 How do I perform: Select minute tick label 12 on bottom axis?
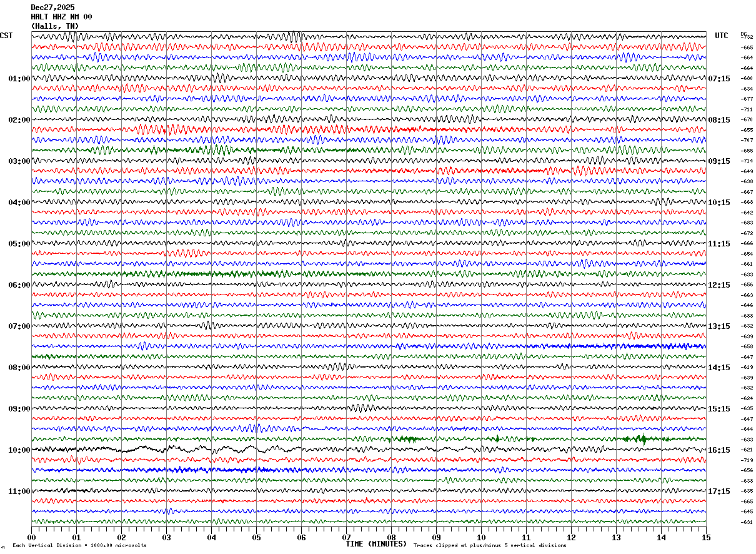tap(571, 537)
